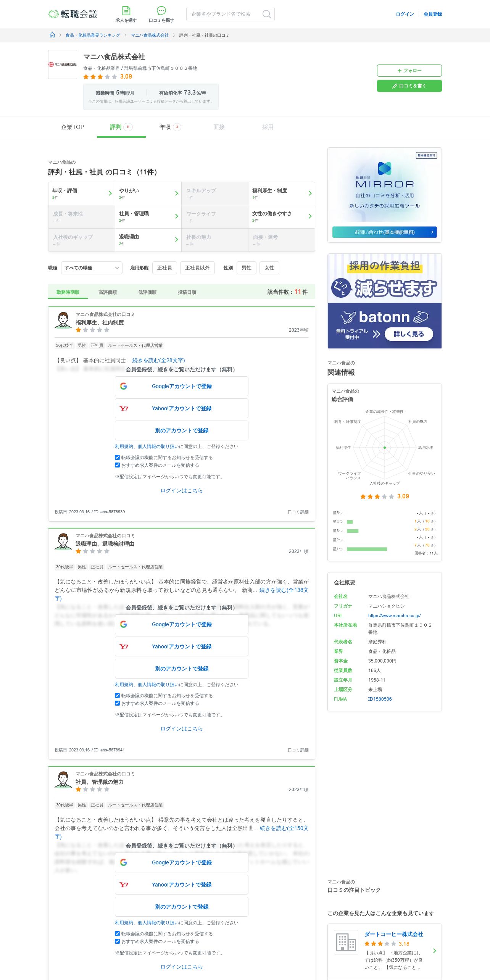Sort reviews by 高評価順
The image size is (490, 980).
108,292
